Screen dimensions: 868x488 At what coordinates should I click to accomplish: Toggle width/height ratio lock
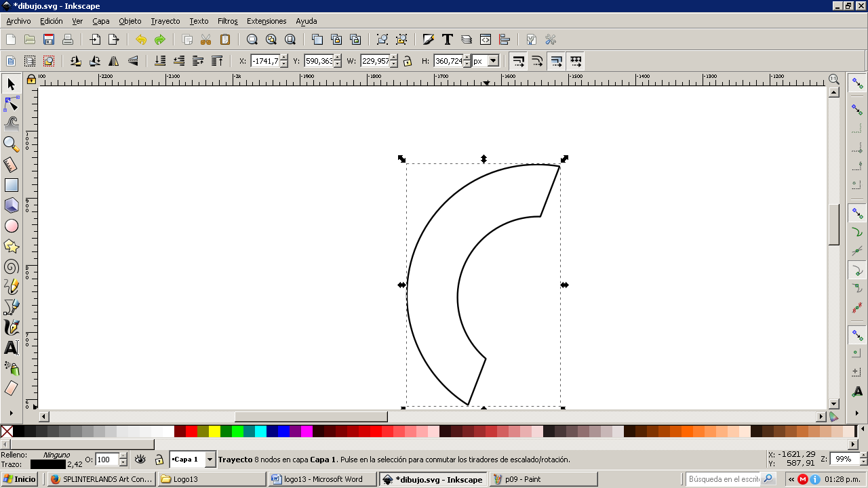(407, 61)
